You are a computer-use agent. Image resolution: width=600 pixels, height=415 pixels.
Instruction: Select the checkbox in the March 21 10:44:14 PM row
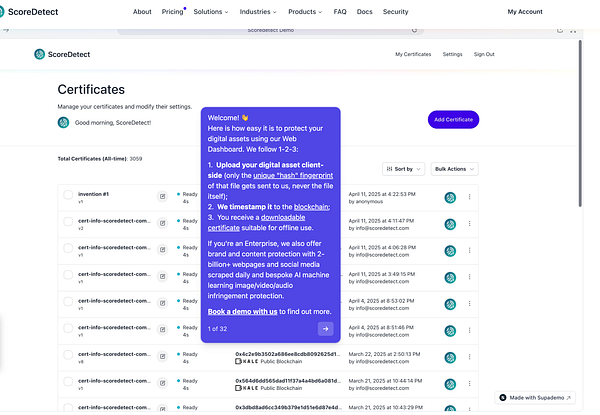pos(68,381)
